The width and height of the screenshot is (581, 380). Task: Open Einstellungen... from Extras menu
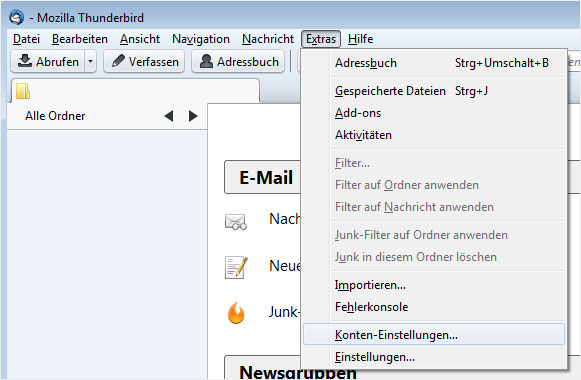pyautogui.click(x=434, y=357)
